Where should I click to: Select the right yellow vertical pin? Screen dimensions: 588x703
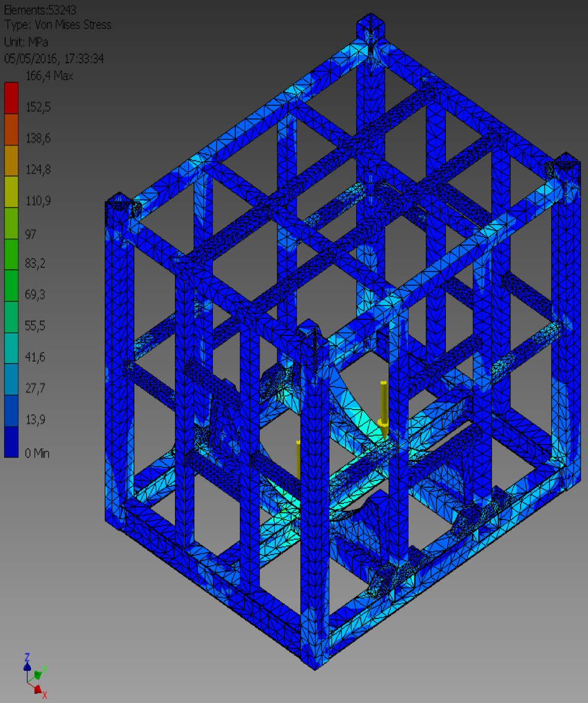point(384,403)
